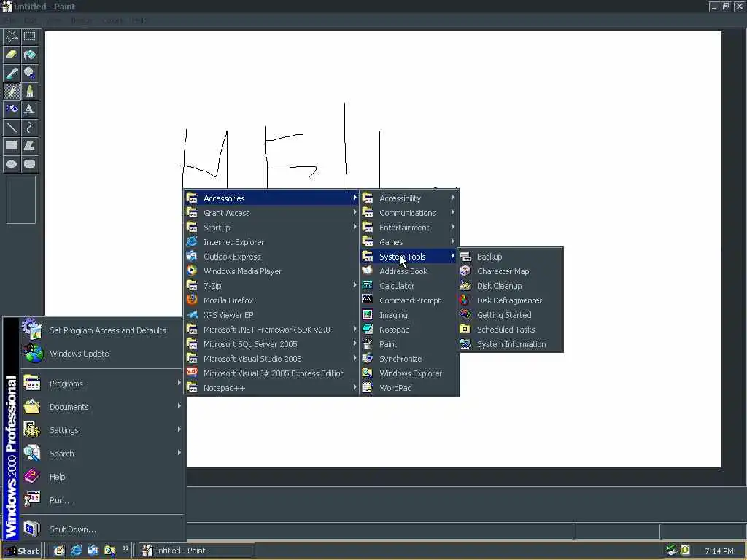Choose Getting Started menu entry
Image resolution: width=747 pixels, height=560 pixels.
pyautogui.click(x=510, y=315)
